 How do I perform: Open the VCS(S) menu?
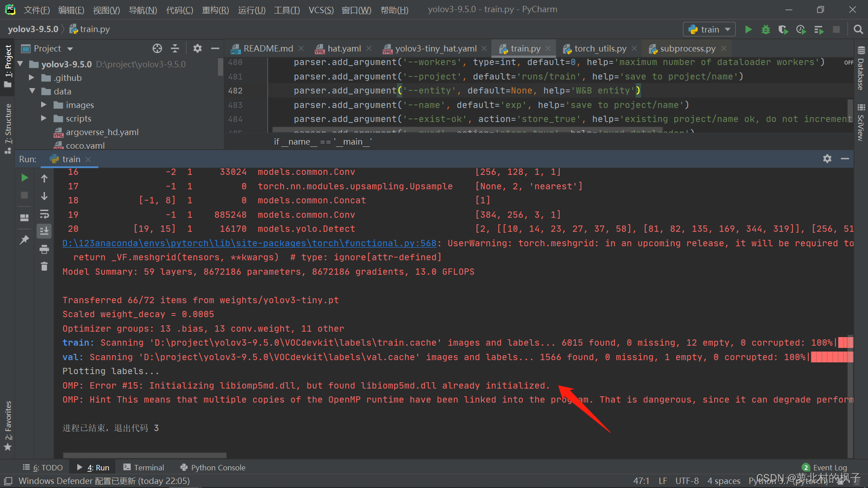click(x=321, y=9)
